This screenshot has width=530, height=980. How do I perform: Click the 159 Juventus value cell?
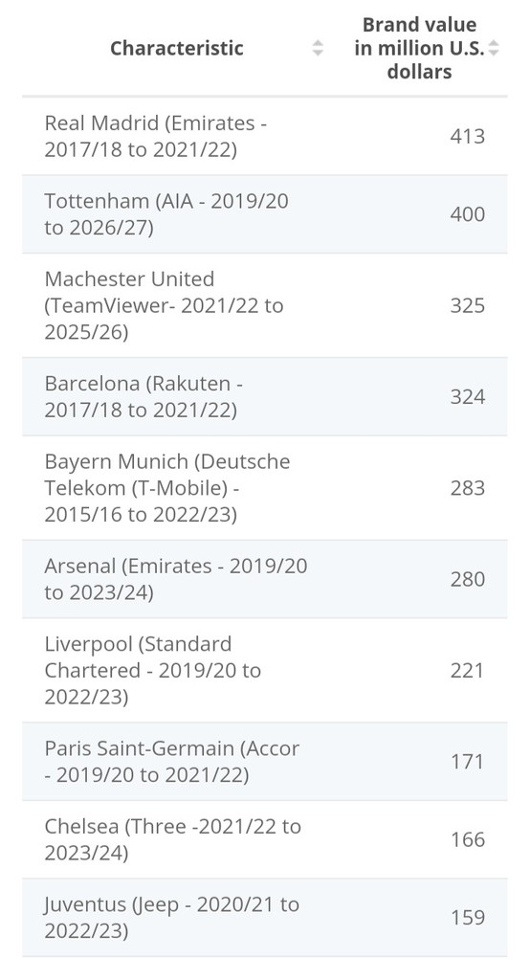pyautogui.click(x=468, y=918)
